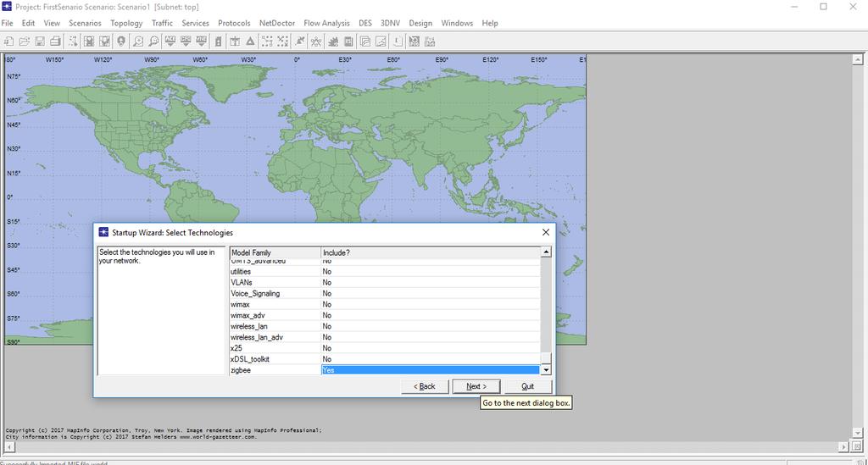Close the Startup Wizard dialog
The height and width of the screenshot is (465, 868).
tap(546, 232)
